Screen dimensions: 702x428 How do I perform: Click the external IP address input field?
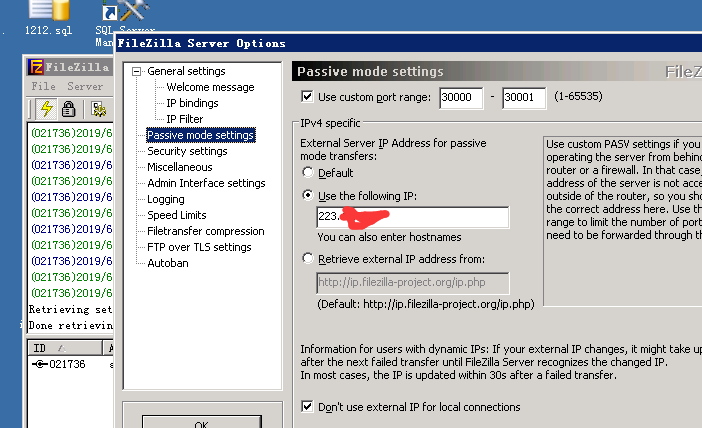412,217
